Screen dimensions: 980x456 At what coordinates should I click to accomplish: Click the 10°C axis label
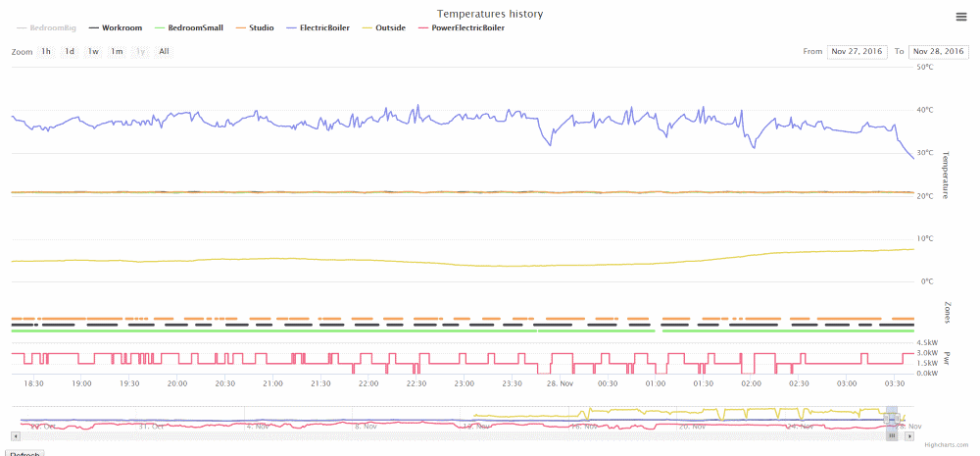pyautogui.click(x=925, y=239)
